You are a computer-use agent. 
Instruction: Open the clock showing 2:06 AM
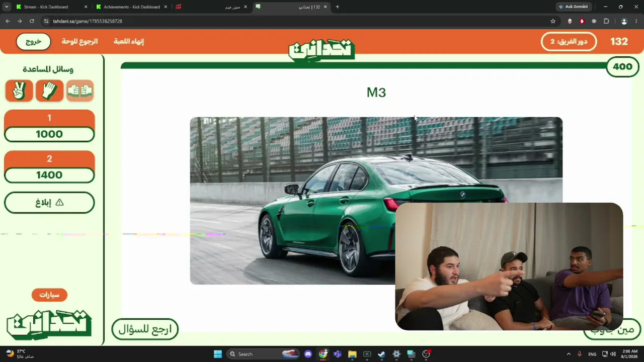(630, 354)
